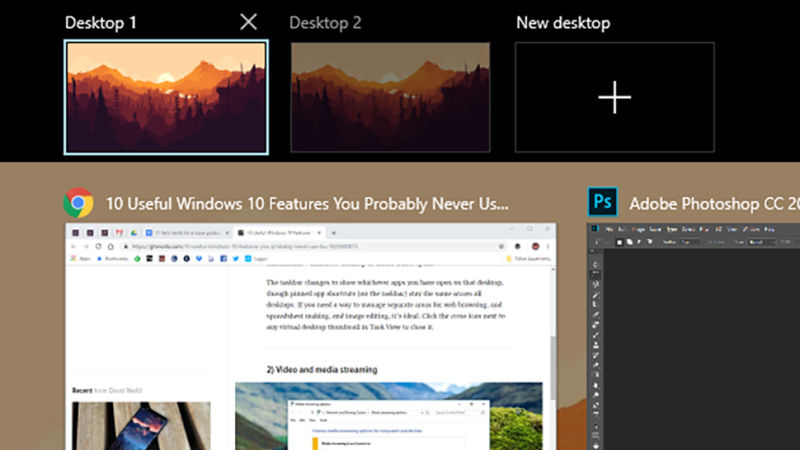800x450 pixels.
Task: Click the Google Chrome icon beside window title
Action: pyautogui.click(x=78, y=203)
